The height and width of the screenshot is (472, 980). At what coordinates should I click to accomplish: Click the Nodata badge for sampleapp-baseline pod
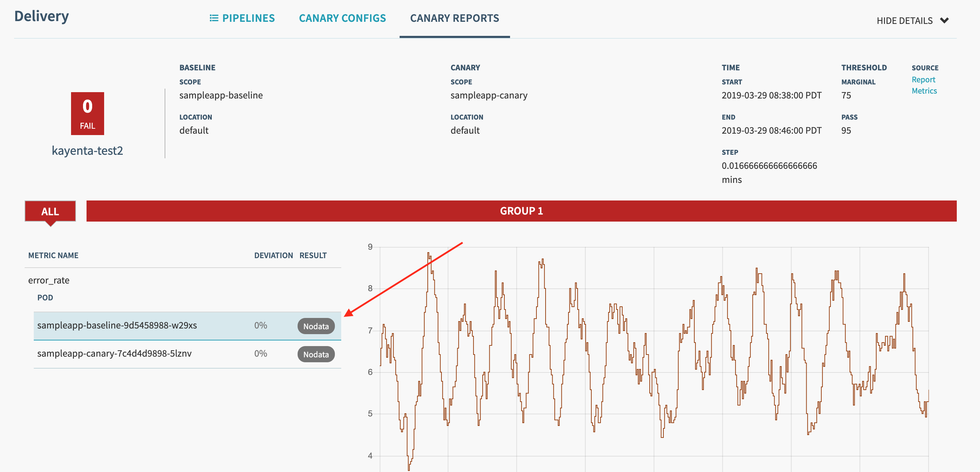coord(316,326)
